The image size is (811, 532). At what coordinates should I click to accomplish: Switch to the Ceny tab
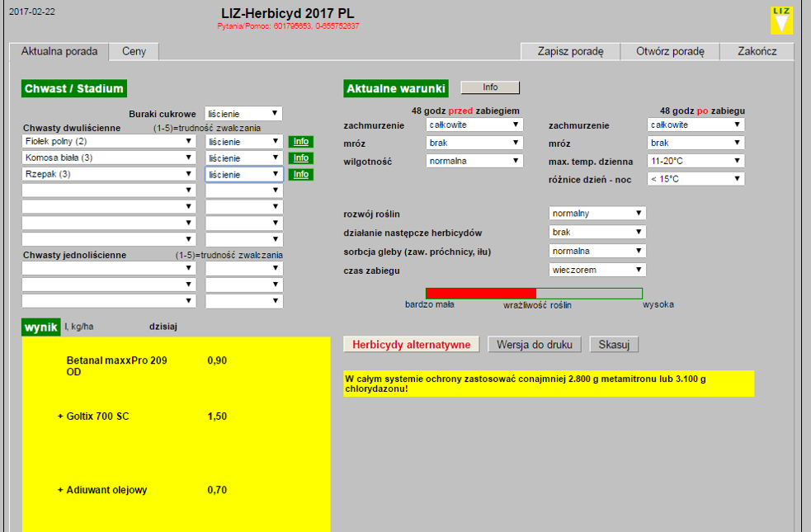[x=134, y=51]
